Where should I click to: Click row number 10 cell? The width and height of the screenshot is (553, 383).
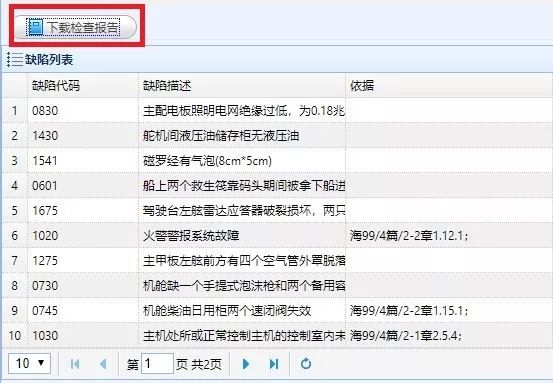(x=14, y=335)
